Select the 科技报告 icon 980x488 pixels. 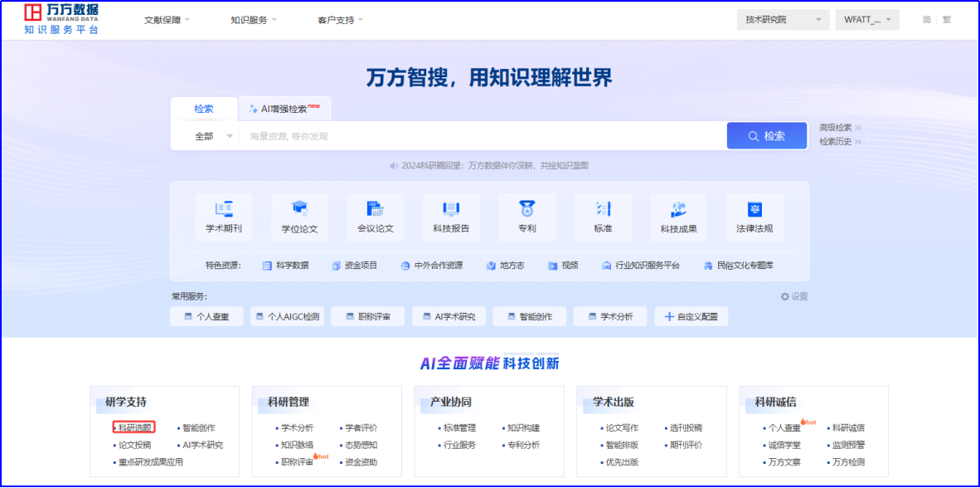coord(451,209)
